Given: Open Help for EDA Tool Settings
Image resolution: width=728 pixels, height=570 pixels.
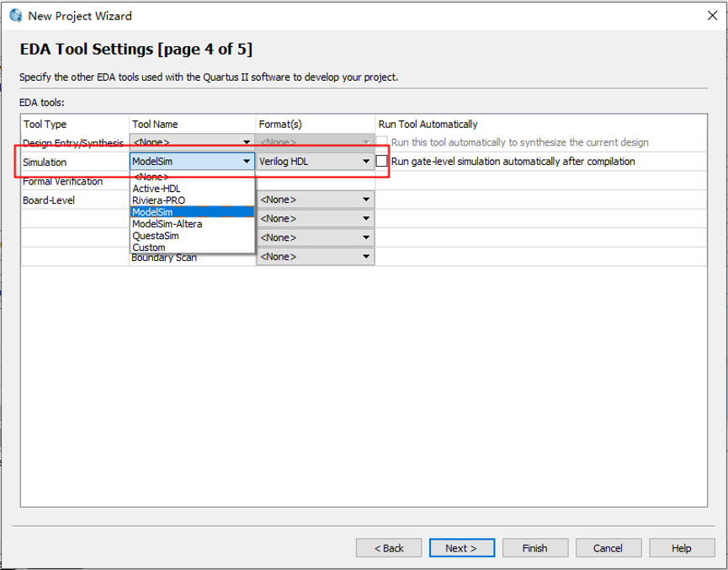Looking at the screenshot, I should coord(681,548).
